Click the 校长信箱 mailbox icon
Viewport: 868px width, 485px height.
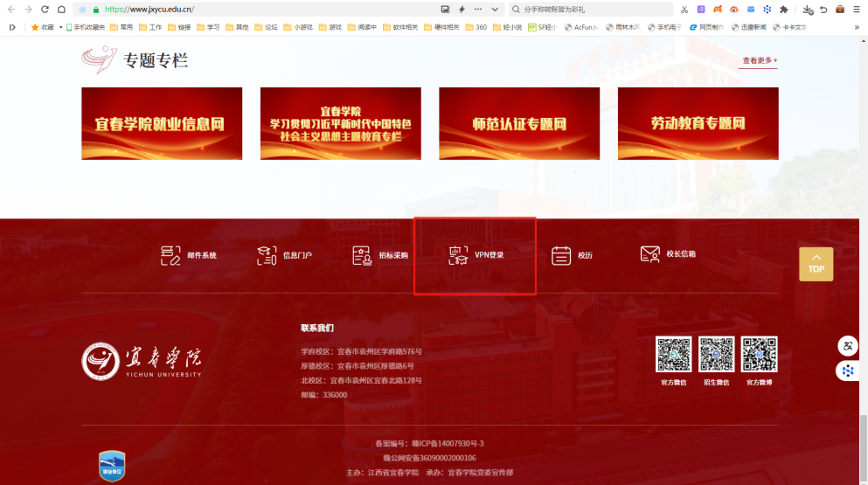(x=649, y=254)
